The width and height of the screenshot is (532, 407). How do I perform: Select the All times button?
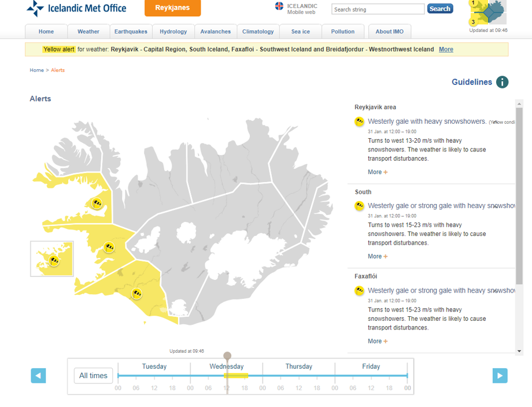pyautogui.click(x=93, y=375)
